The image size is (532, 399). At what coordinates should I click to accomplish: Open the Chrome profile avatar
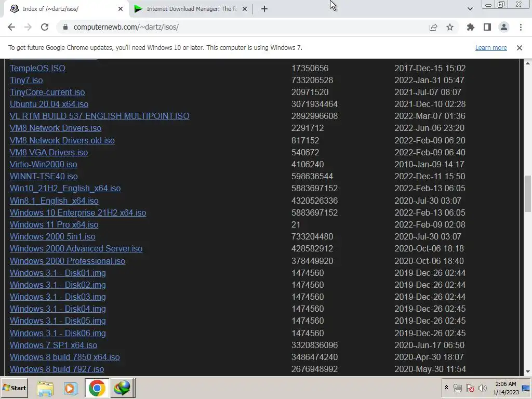504,27
